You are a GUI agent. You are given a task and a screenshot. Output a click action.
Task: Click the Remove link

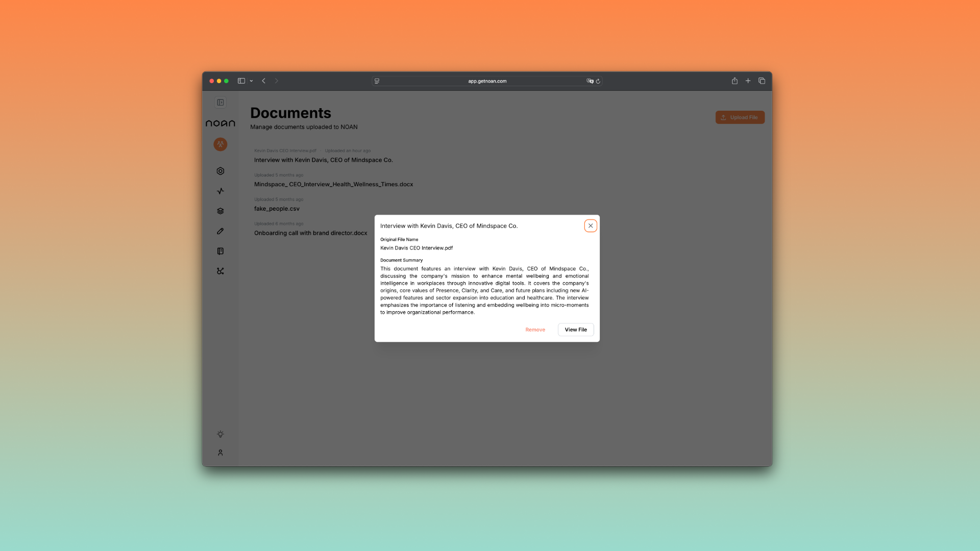click(x=535, y=330)
